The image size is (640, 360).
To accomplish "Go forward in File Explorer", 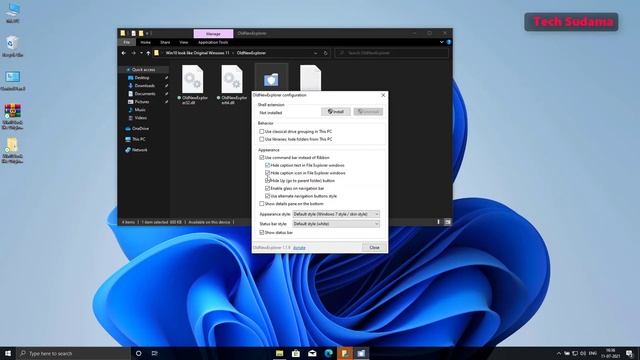I will [133, 53].
